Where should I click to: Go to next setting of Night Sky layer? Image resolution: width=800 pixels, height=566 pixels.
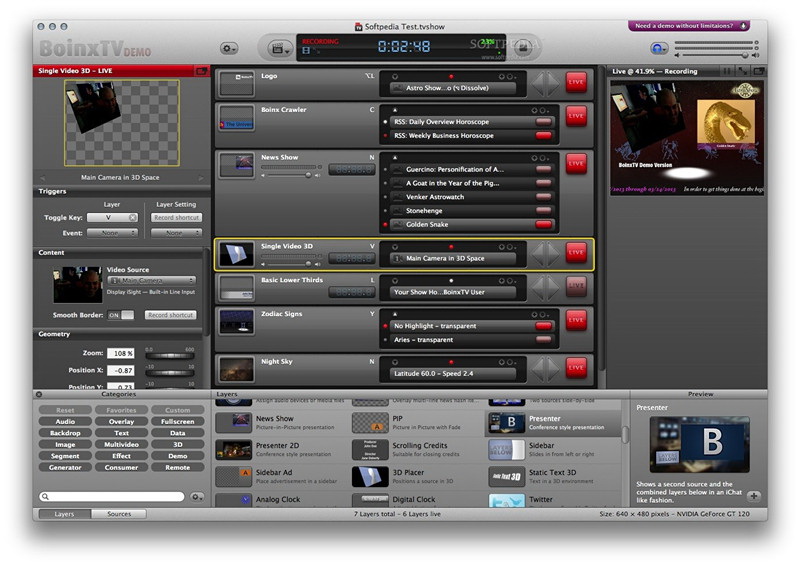click(x=554, y=369)
